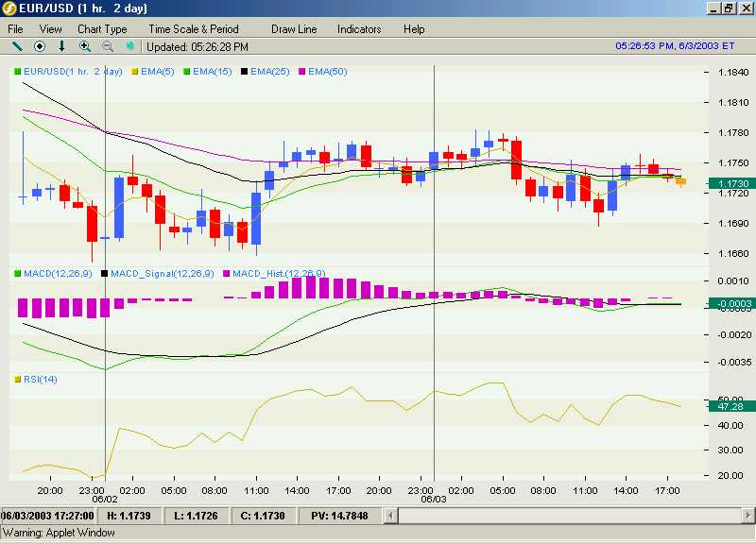Click the green globe refresh icon
The width and height of the screenshot is (756, 544).
pyautogui.click(x=129, y=46)
